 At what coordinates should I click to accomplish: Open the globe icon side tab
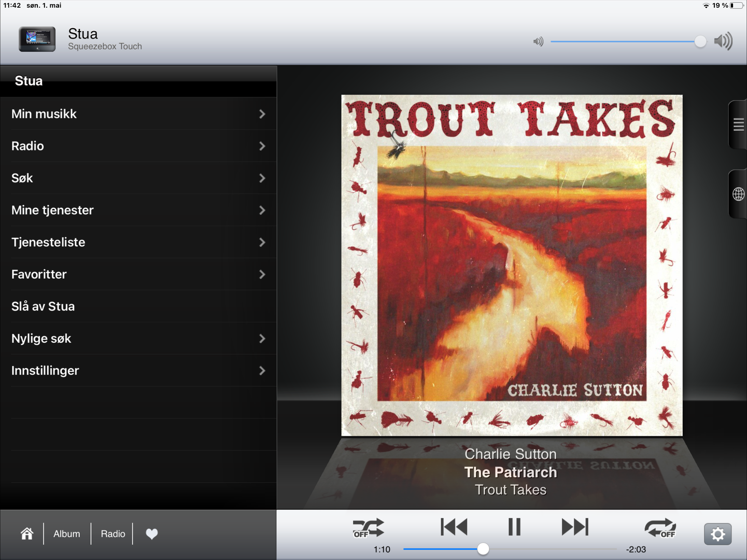point(738,194)
